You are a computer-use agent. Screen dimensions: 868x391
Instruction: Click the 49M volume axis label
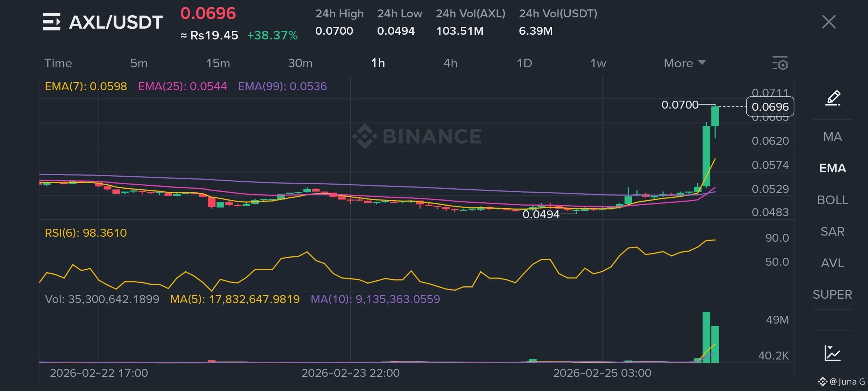point(777,320)
